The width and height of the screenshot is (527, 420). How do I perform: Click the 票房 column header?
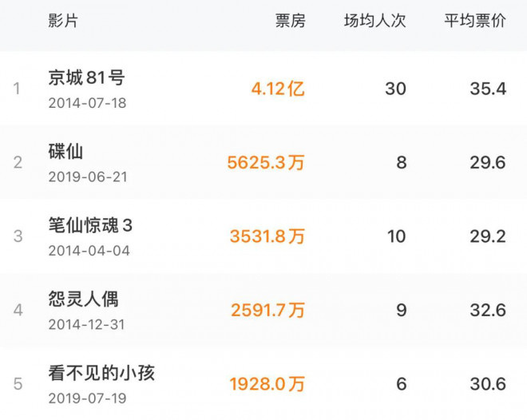[x=291, y=21]
